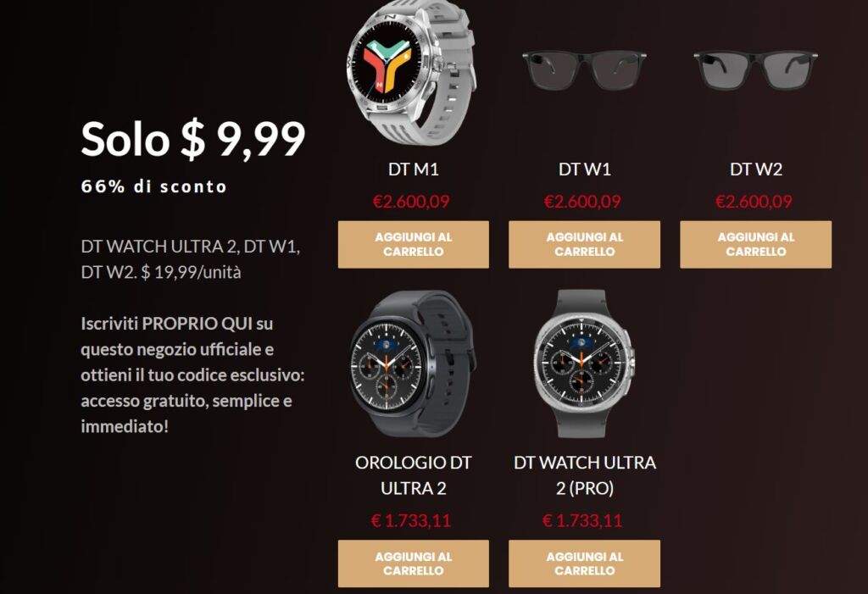The height and width of the screenshot is (594, 868).
Task: Add Orologio DT Ultra 2 to cart
Action: (414, 563)
